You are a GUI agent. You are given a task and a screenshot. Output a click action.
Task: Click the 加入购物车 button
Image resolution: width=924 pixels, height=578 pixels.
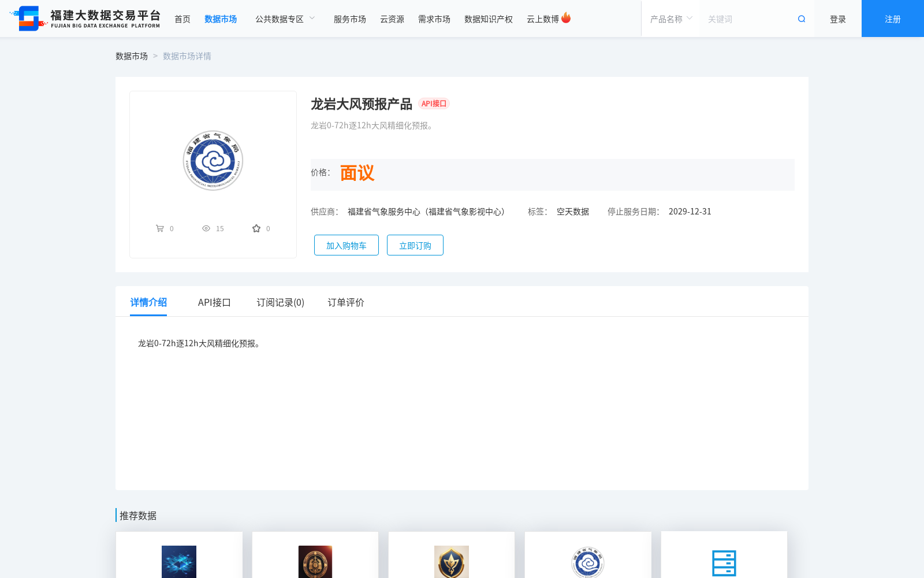point(346,245)
